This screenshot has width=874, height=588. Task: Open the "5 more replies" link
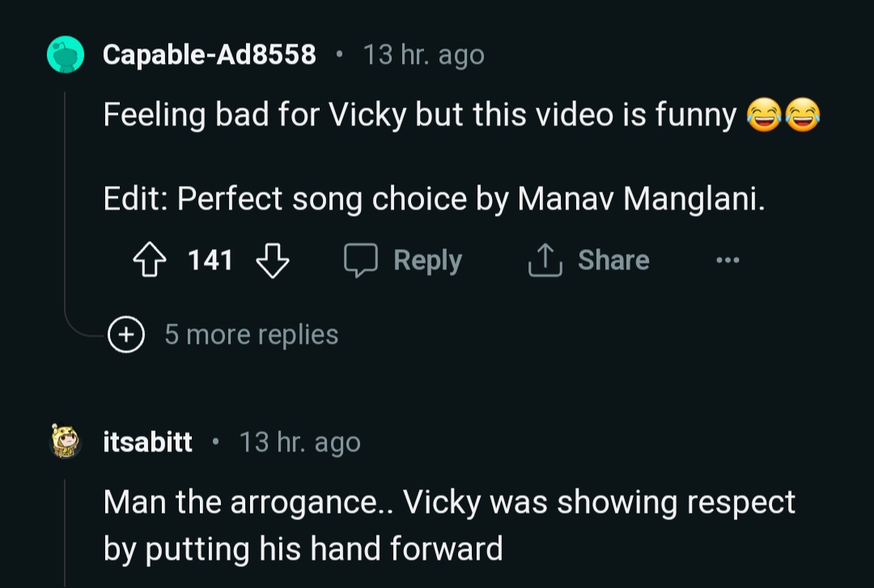point(251,334)
